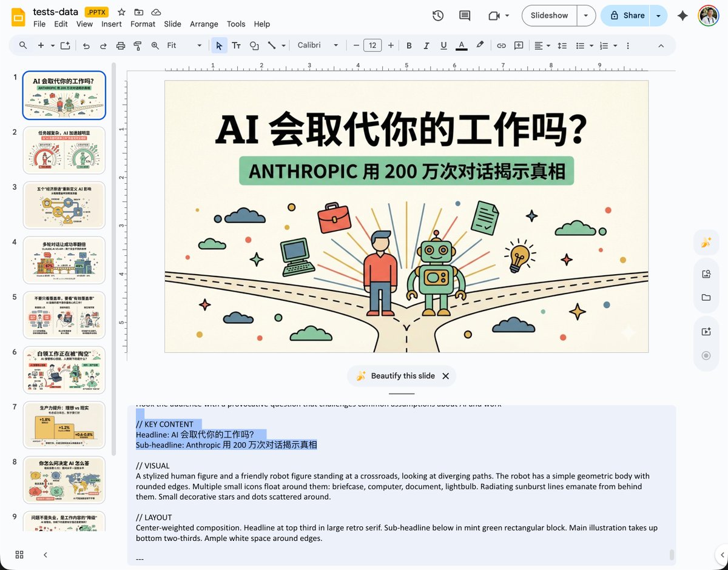This screenshot has height=570, width=728.
Task: Toggle the bulleted list
Action: pos(579,45)
